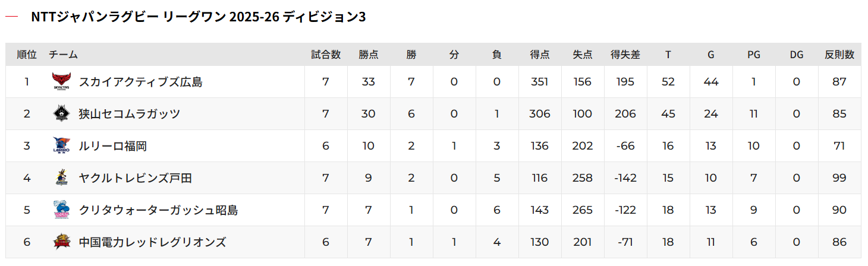Viewport: 868px width, 266px height.
Task: Click the 順位 column header
Action: pos(27,55)
